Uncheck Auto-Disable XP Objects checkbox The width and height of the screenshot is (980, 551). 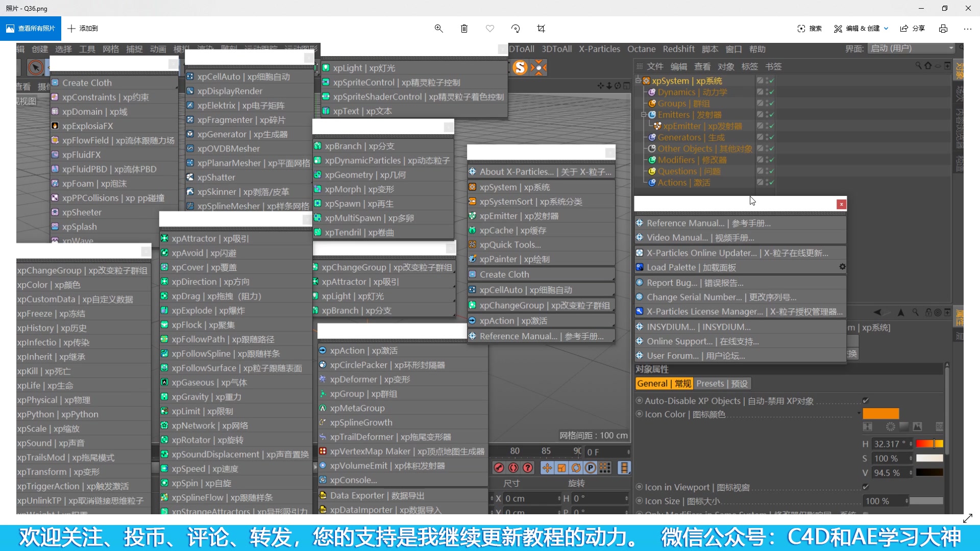(867, 401)
